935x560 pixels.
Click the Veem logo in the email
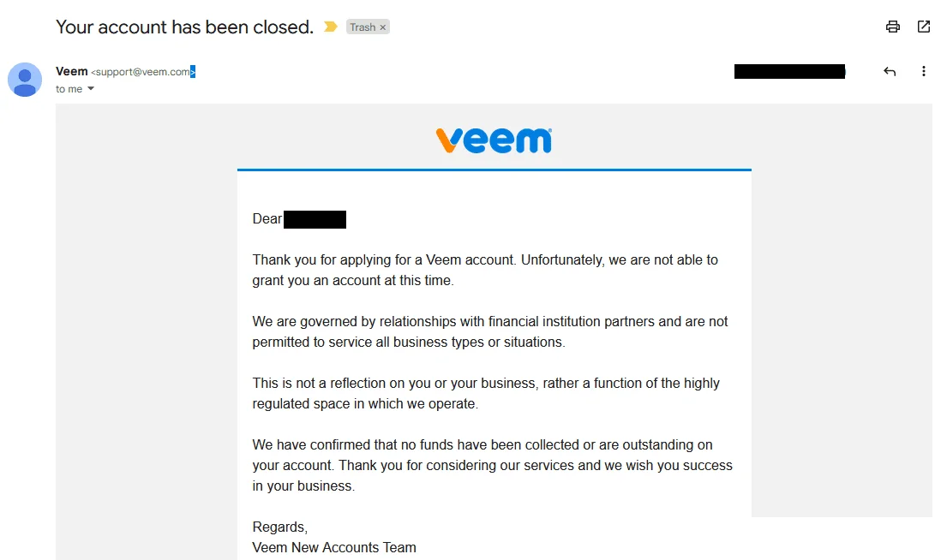494,140
